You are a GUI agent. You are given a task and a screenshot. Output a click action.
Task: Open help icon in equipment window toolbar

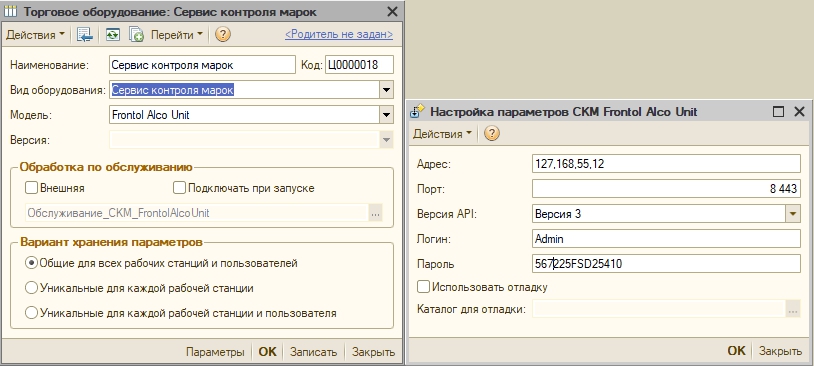coord(223,35)
